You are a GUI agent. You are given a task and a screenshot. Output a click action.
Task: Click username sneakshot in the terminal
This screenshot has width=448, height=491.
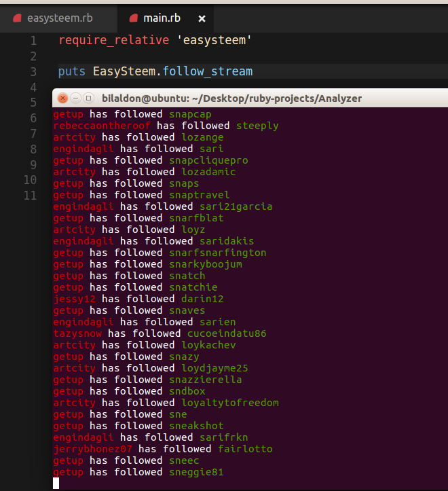pyautogui.click(x=196, y=426)
